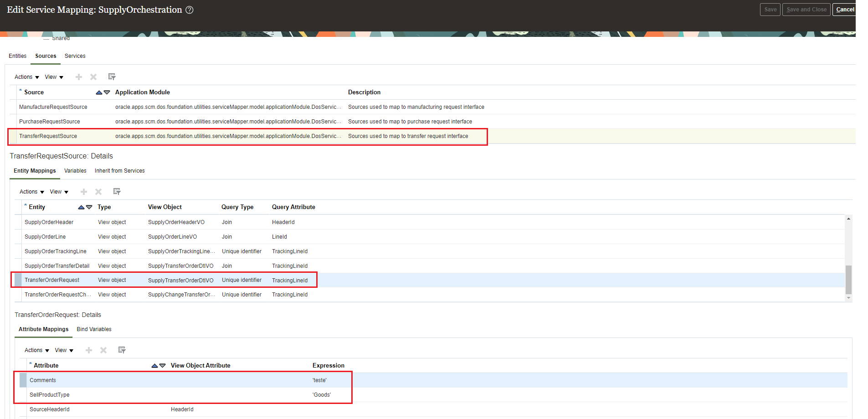Click Query By Example icon in Sources toolbar
Screen dimensions: 868x419
click(112, 77)
